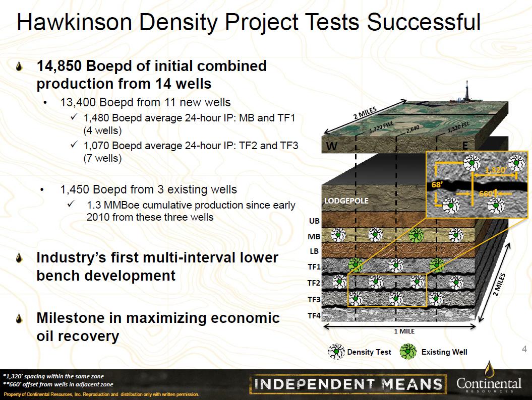Viewport: 532px width, 400px height.
Task: Click the green existing well in MB layer
Action: [x=416, y=234]
